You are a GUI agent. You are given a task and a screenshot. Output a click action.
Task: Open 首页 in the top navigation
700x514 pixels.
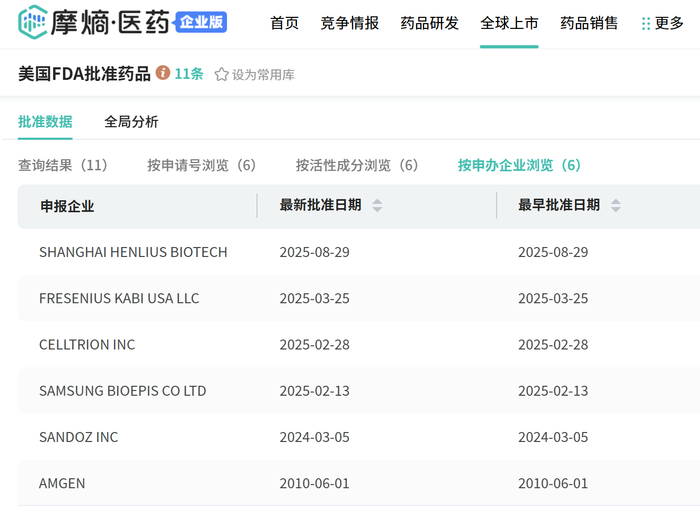pos(284,23)
